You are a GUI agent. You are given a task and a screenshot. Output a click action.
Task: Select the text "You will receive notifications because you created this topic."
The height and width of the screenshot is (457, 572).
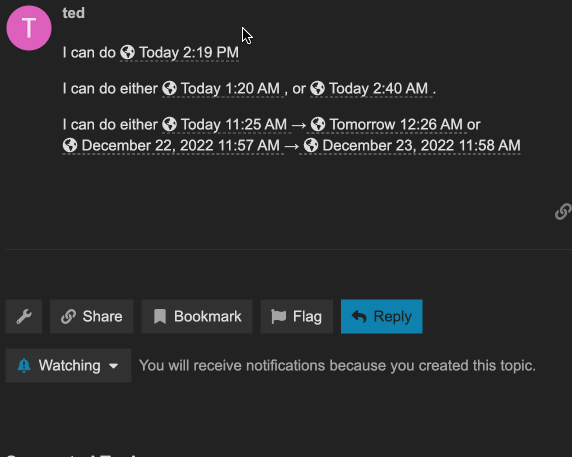[337, 365]
